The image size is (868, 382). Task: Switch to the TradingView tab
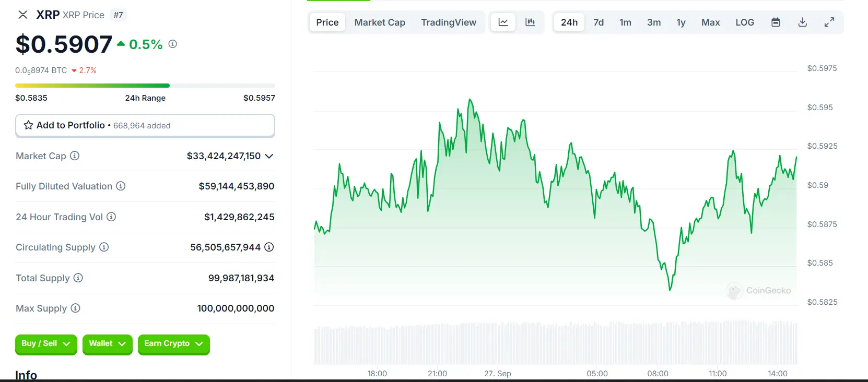click(x=449, y=22)
